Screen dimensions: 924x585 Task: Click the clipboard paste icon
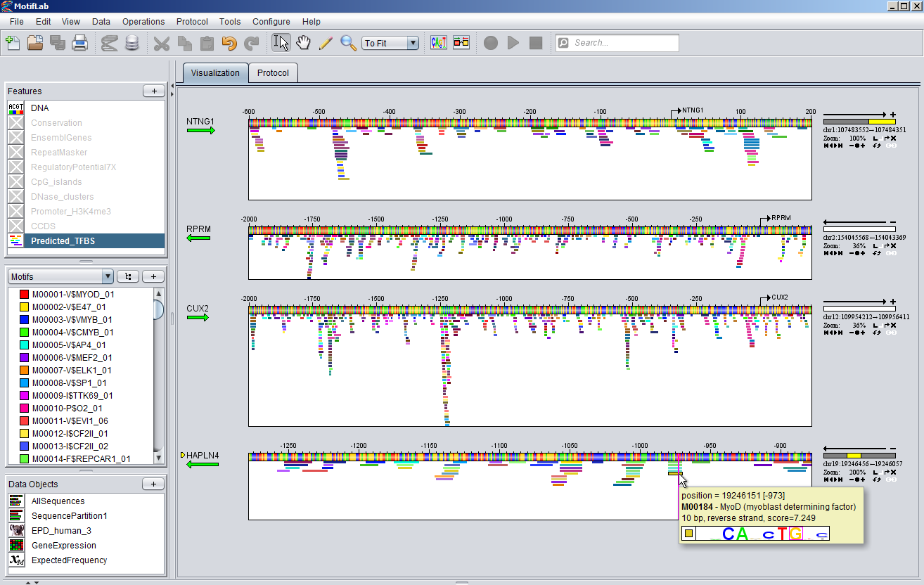(x=207, y=43)
